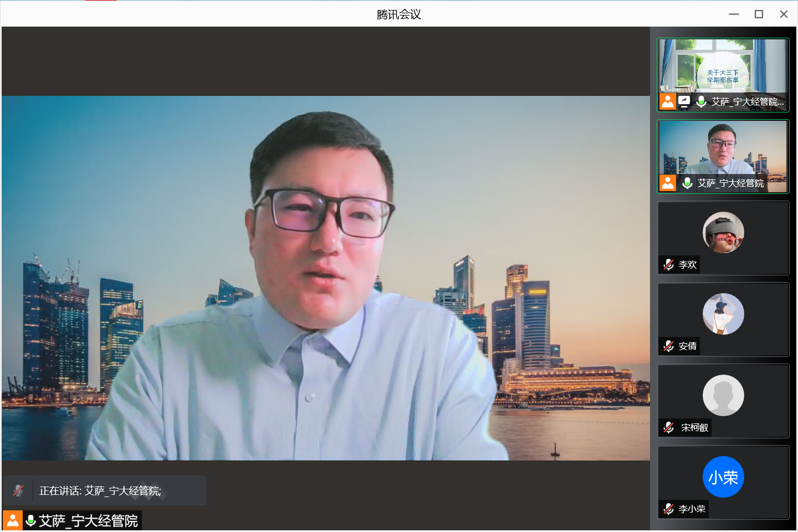798x532 pixels.
Task: Click the orange host icon on the shared-screen thumbnail
Action: click(x=668, y=101)
